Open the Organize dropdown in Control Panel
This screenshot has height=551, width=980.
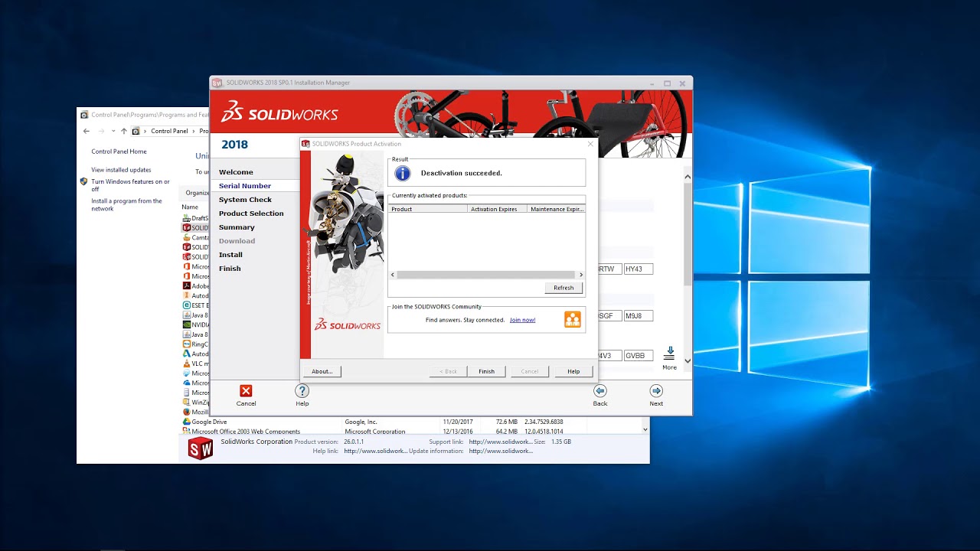(198, 193)
